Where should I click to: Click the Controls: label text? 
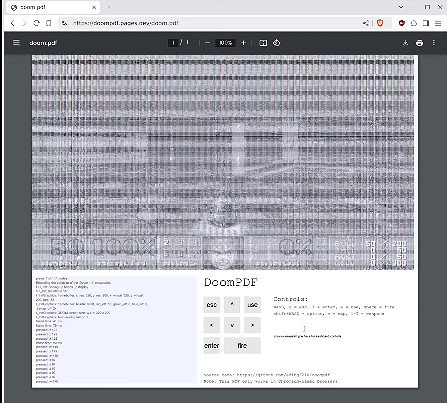(x=290, y=299)
